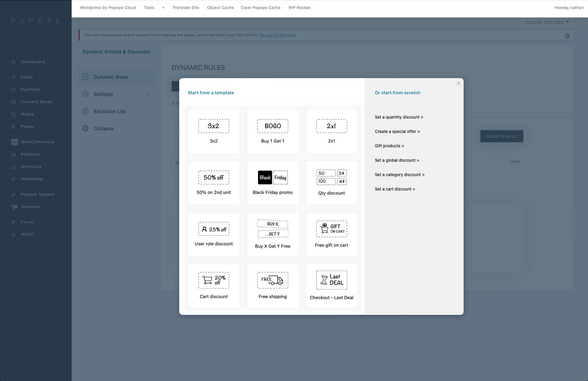This screenshot has width=588, height=381.
Task: Click the Portfolio icon in sidebar
Action: pyautogui.click(x=13, y=90)
